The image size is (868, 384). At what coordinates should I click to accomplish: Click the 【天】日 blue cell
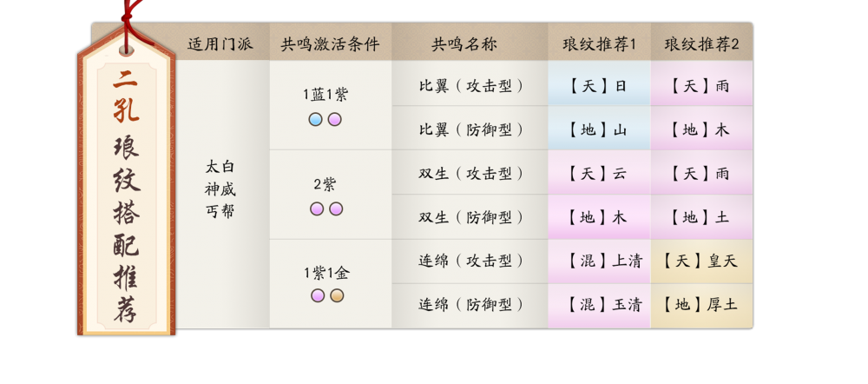tap(599, 86)
